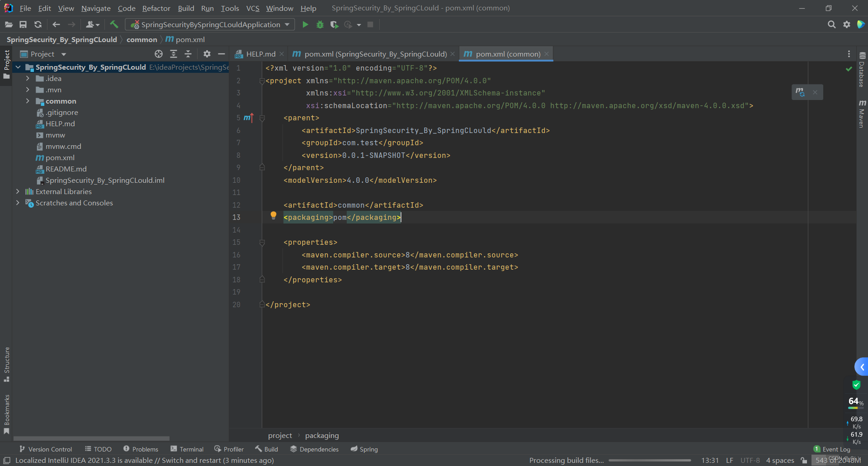
Task: Build project with hammer icon
Action: (114, 24)
